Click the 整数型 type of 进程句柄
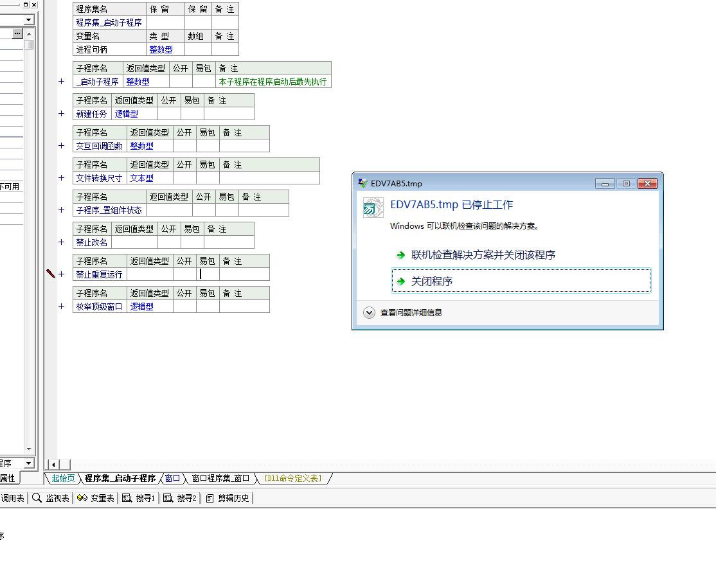 click(x=161, y=49)
